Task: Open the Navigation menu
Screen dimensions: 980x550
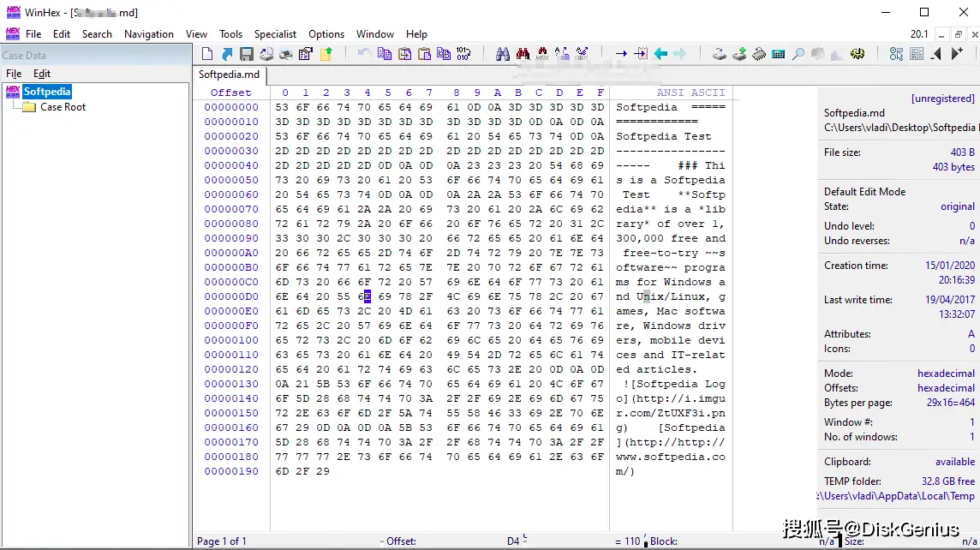Action: point(149,34)
